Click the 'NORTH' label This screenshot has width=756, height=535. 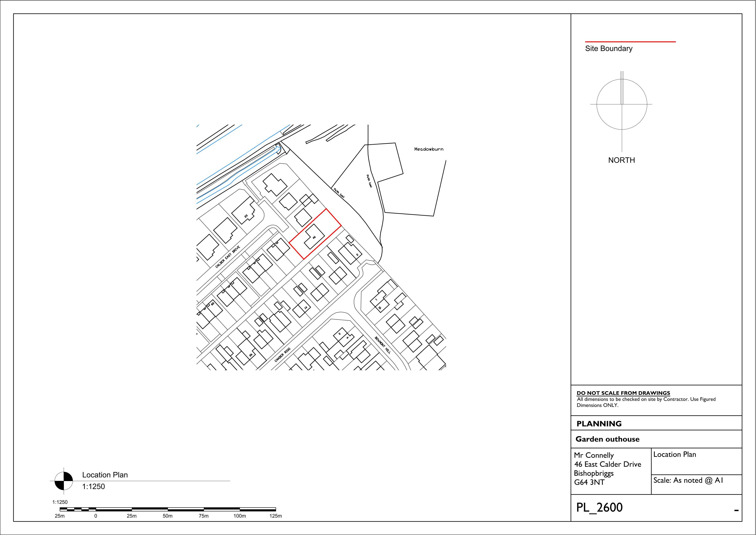pos(621,160)
